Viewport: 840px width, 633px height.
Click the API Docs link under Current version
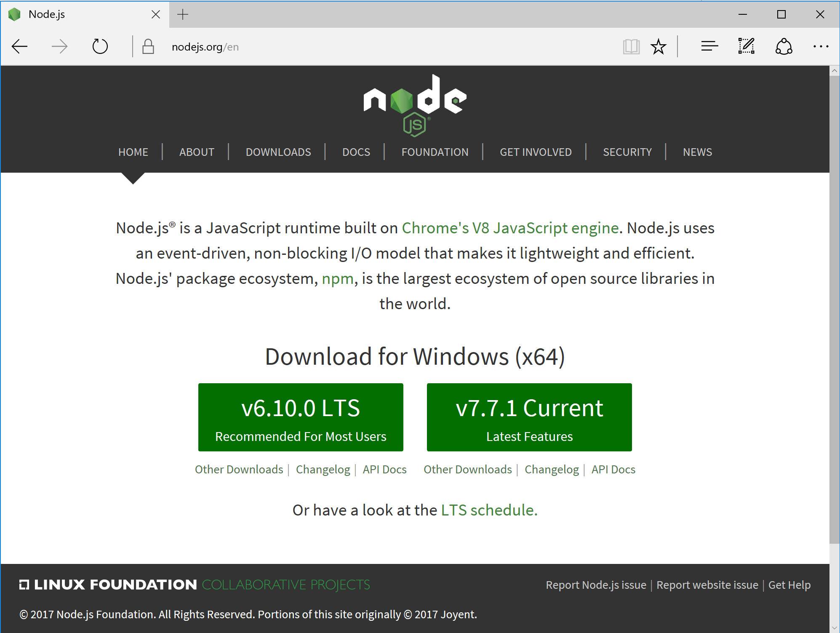[x=612, y=470]
